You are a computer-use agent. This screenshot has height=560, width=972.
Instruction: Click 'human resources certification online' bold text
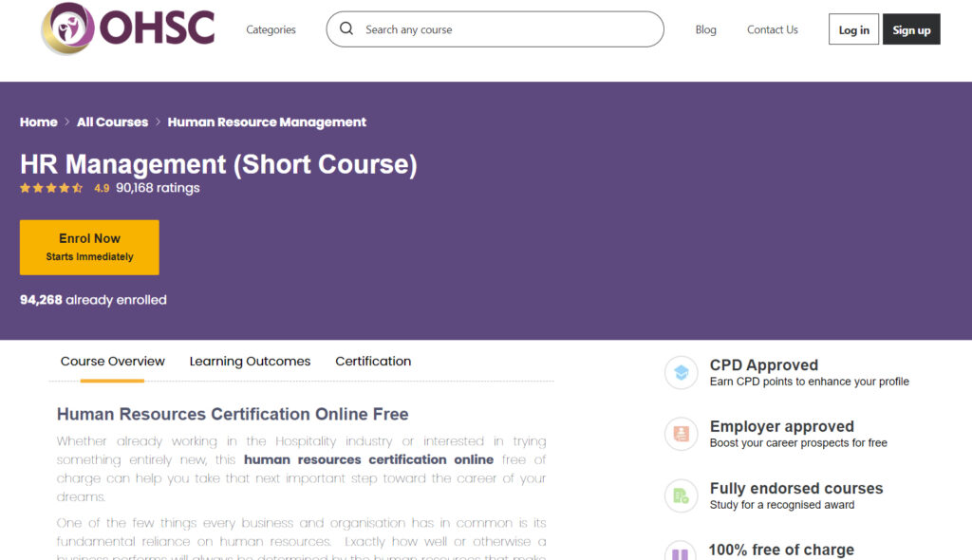pos(369,459)
